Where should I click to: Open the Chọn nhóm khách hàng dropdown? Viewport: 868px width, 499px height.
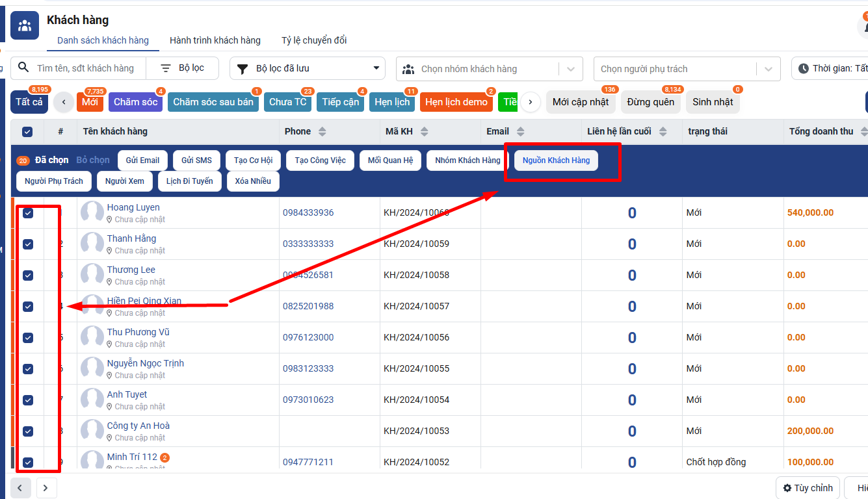coord(570,69)
